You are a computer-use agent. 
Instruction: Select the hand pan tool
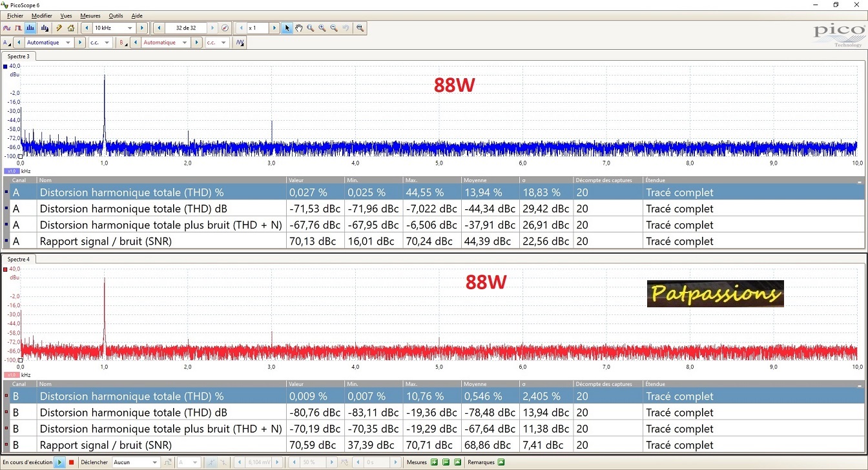point(299,28)
